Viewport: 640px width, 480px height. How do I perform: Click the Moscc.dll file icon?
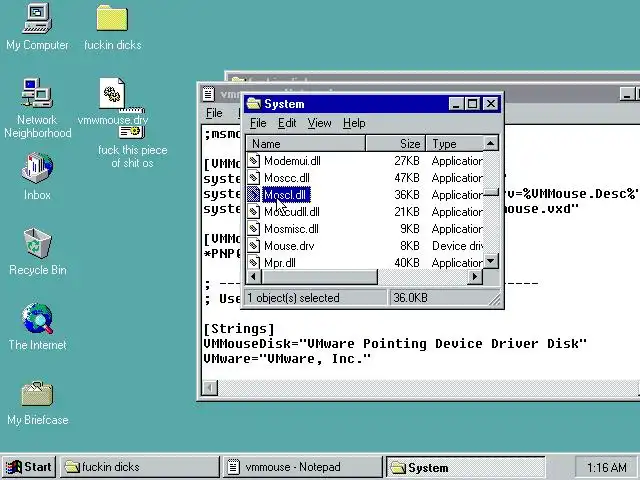(x=253, y=178)
